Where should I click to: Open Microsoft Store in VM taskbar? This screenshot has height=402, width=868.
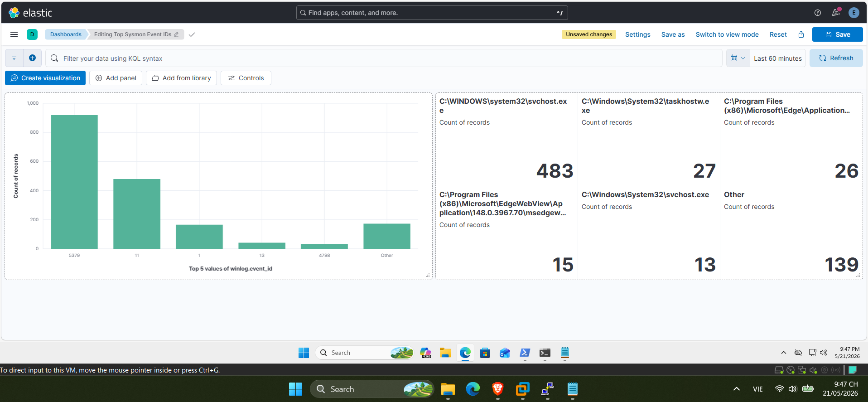click(485, 353)
